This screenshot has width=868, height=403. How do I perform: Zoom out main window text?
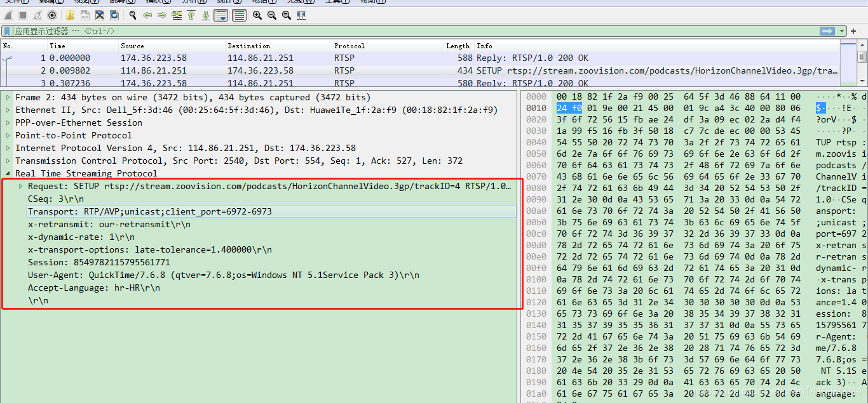(x=272, y=15)
